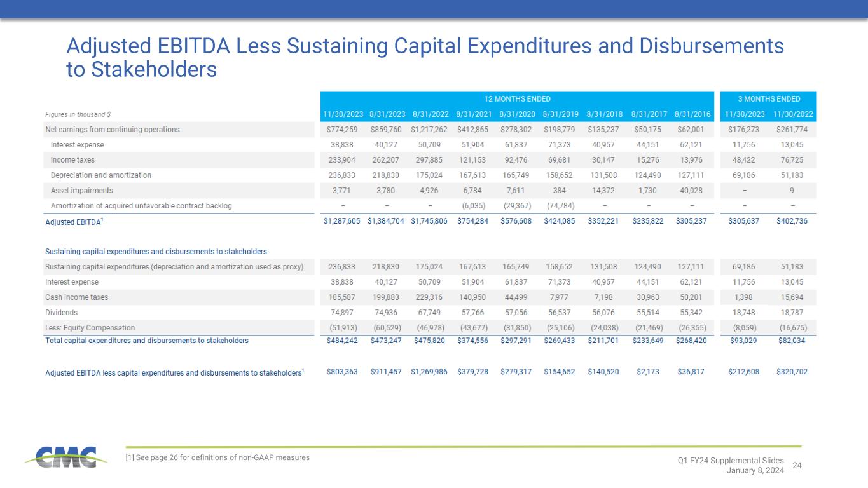Click the 8/31/2022 column header
868x488 pixels.
click(x=431, y=115)
